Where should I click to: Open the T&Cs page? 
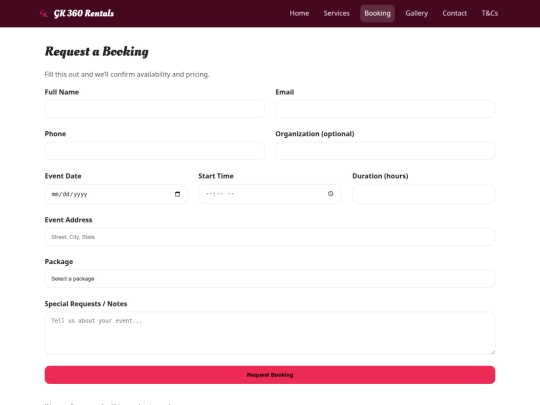[x=490, y=13]
